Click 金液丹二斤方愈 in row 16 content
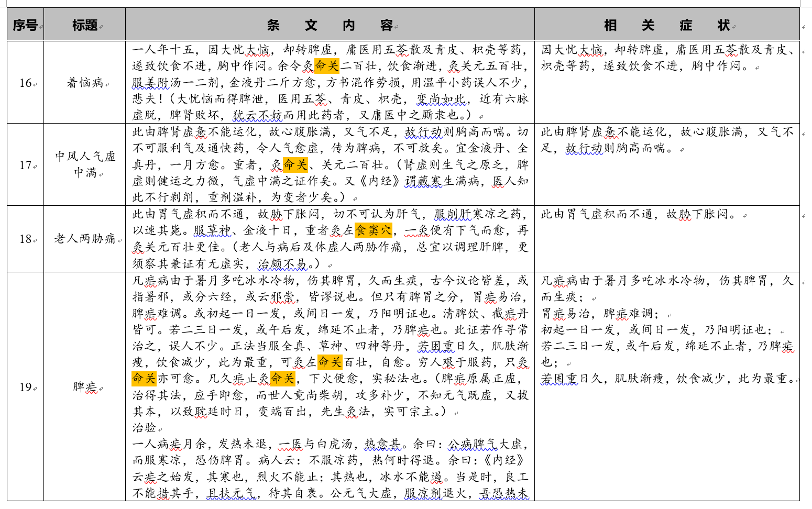 click(x=273, y=83)
